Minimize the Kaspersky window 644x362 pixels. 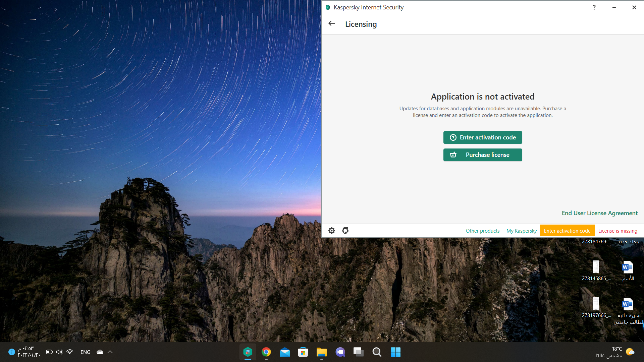tap(614, 7)
